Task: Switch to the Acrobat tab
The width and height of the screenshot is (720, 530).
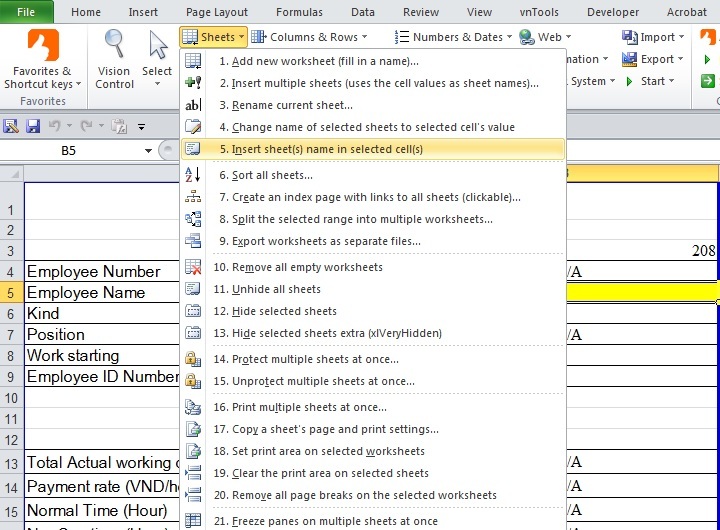Action: [x=686, y=12]
